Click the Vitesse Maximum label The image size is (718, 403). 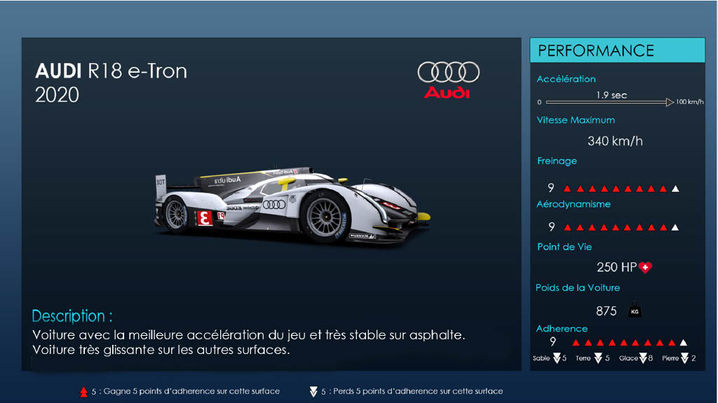[x=576, y=120]
